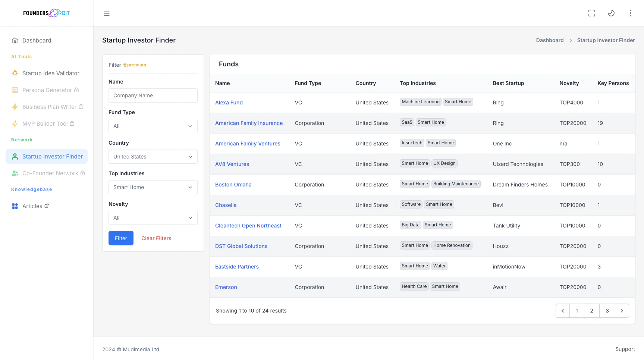Go to results page 3
The width and height of the screenshot is (644, 361).
point(607,310)
